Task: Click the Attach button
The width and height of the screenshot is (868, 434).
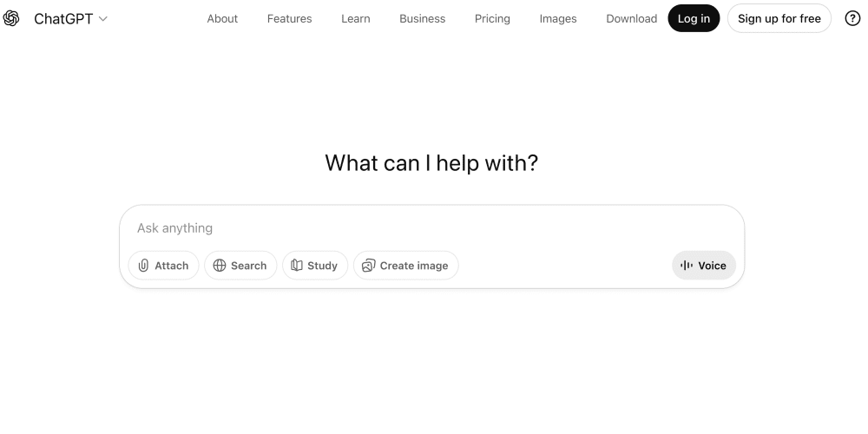Action: (x=163, y=265)
